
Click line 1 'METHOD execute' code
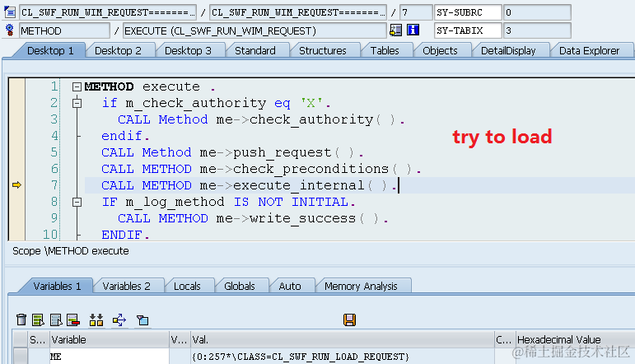(150, 86)
